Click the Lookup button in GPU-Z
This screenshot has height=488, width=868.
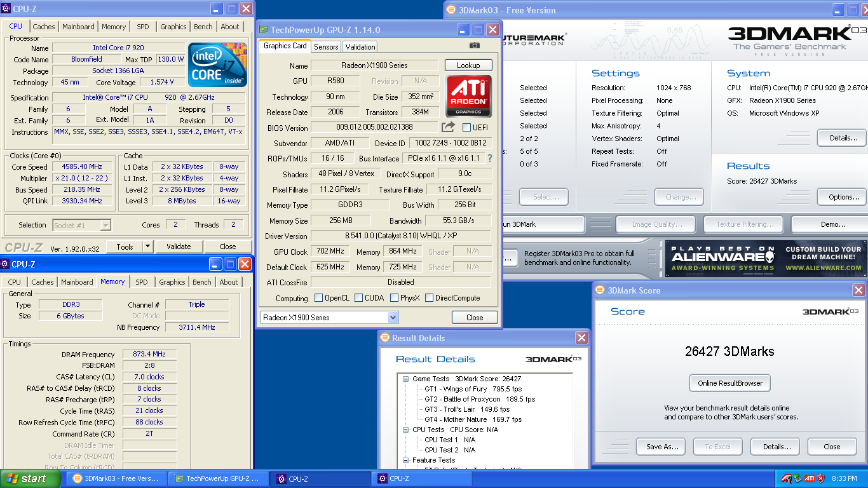click(x=468, y=65)
